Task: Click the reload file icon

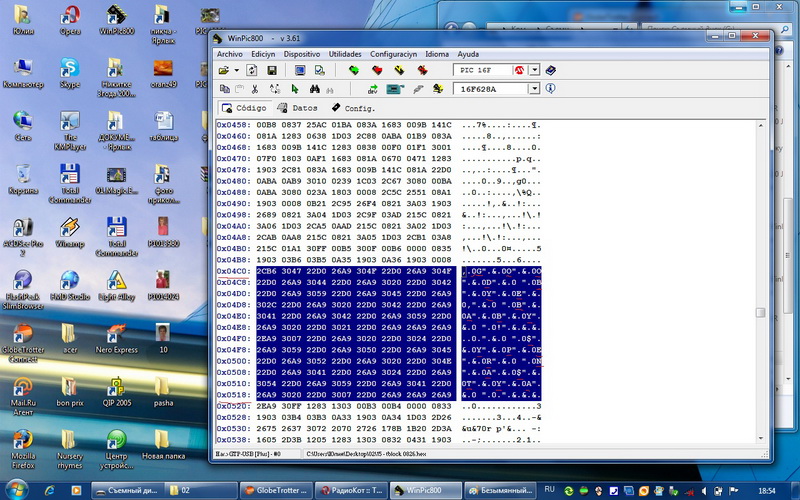Action: [x=252, y=70]
